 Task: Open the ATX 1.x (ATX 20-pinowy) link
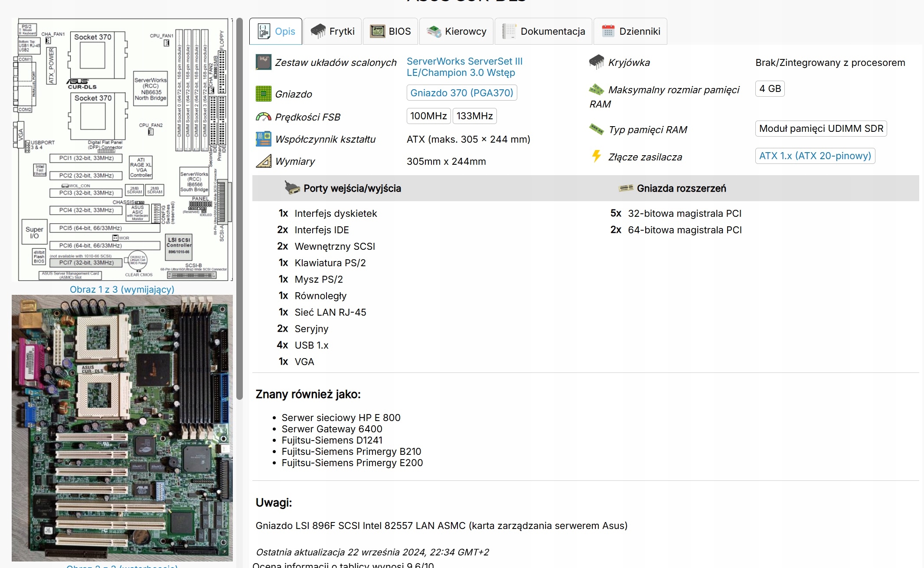pos(815,156)
